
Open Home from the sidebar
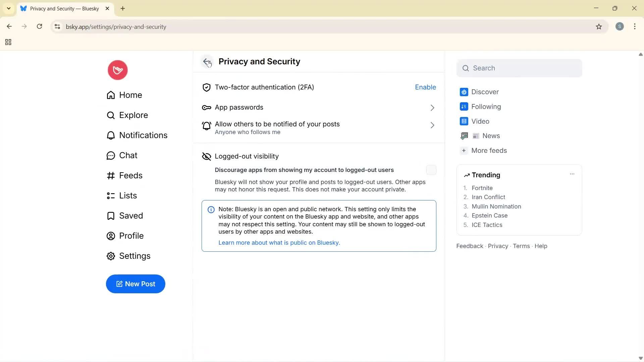tap(130, 95)
